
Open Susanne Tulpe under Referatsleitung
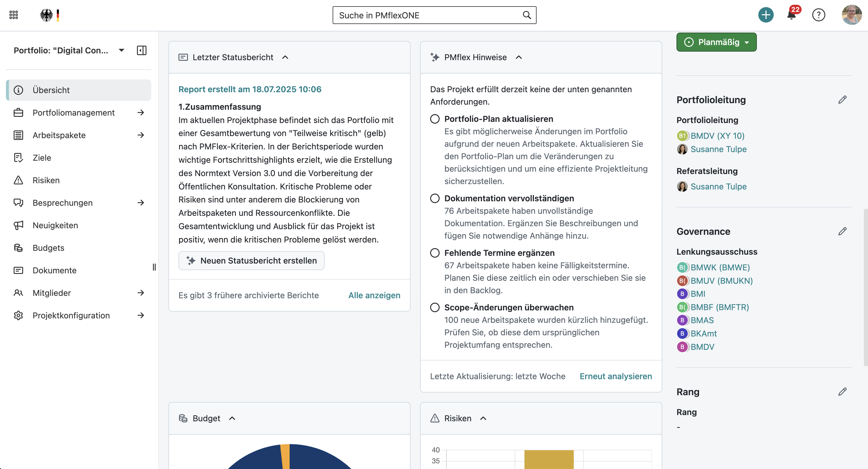[x=718, y=187]
